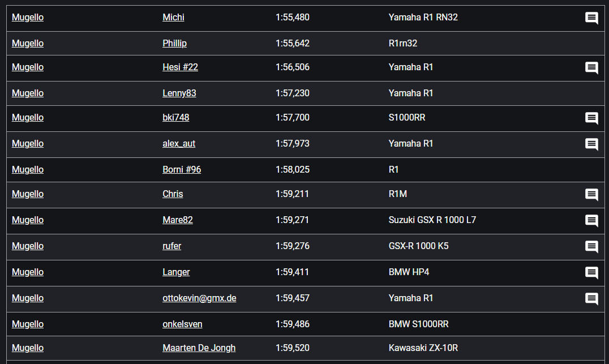
Task: Click Mugello link in Maarten De Jongh row
Action: click(28, 348)
